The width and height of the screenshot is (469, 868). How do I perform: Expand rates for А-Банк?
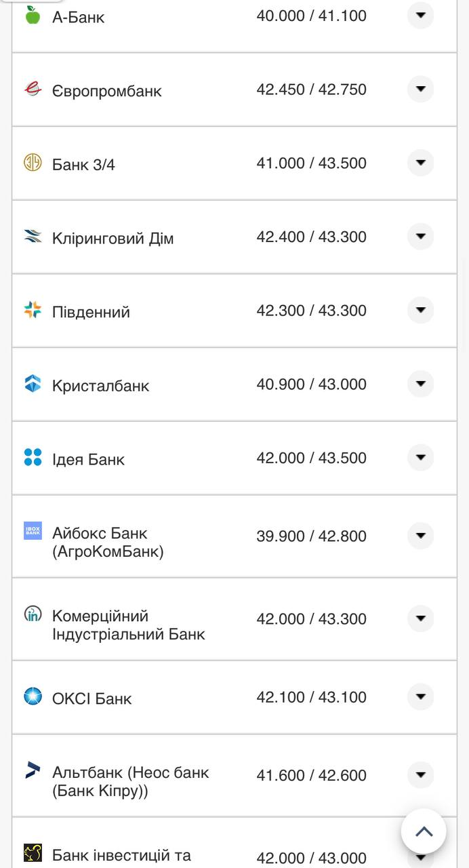(x=420, y=15)
